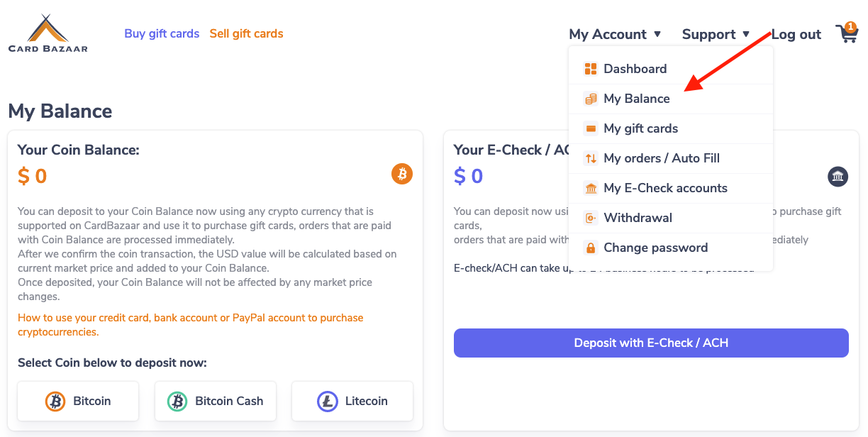Expand the My Account dropdown
Screen dimensions: 868x437
click(615, 34)
